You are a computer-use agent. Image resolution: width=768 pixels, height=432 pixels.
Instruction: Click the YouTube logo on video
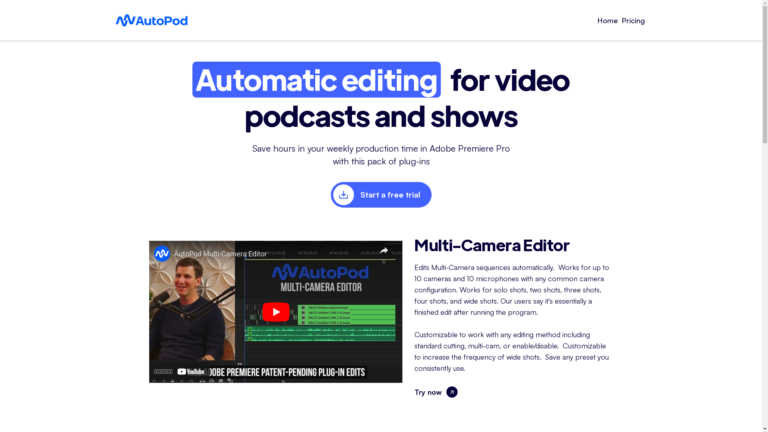point(191,372)
